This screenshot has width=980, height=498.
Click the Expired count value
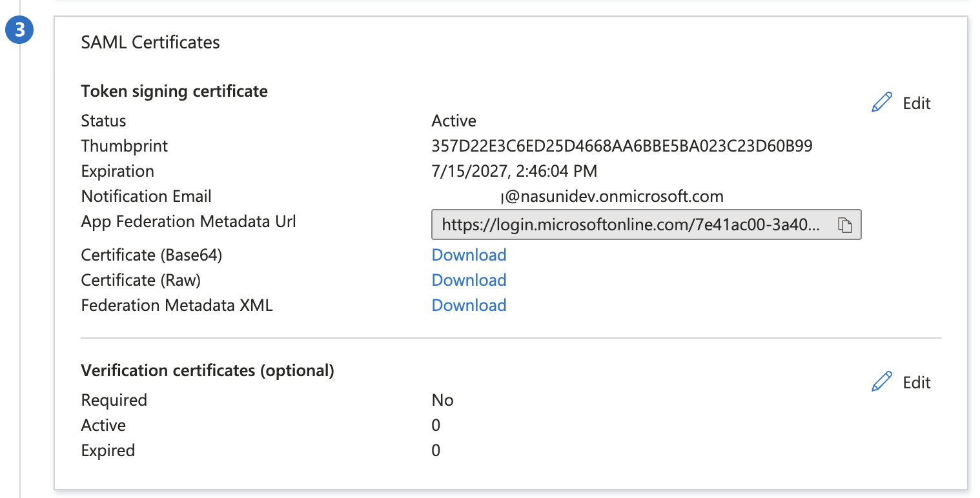[x=436, y=450]
